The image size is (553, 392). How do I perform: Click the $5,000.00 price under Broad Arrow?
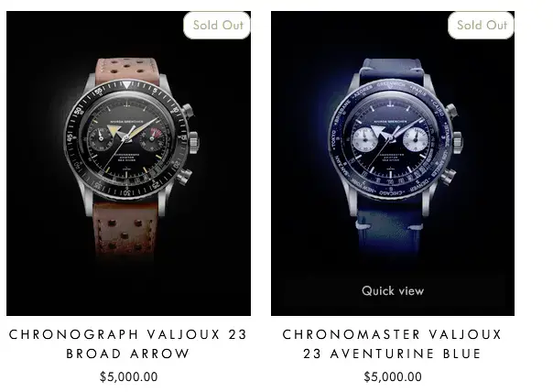tap(128, 376)
